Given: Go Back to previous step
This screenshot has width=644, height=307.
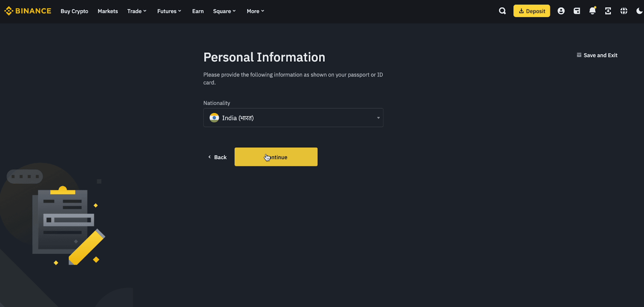Looking at the screenshot, I should (x=217, y=157).
